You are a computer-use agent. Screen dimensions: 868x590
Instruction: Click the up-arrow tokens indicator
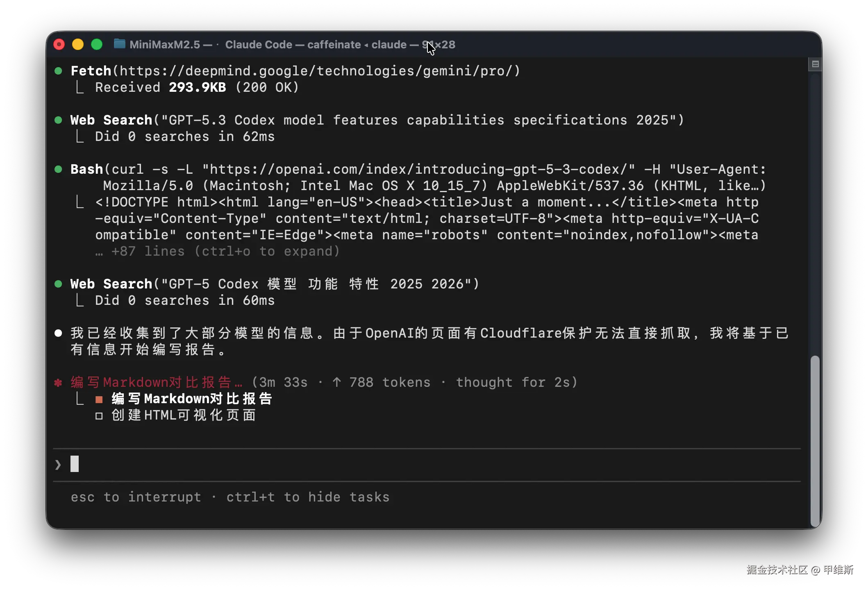point(337,382)
